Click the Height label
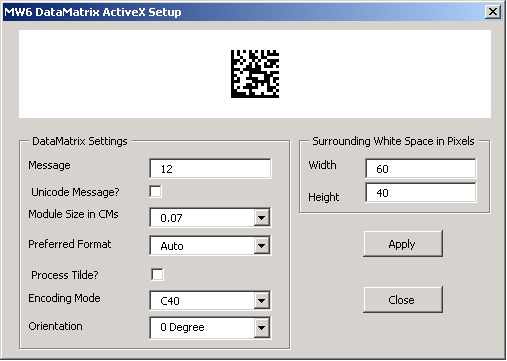This screenshot has height=361, width=507. coord(324,197)
